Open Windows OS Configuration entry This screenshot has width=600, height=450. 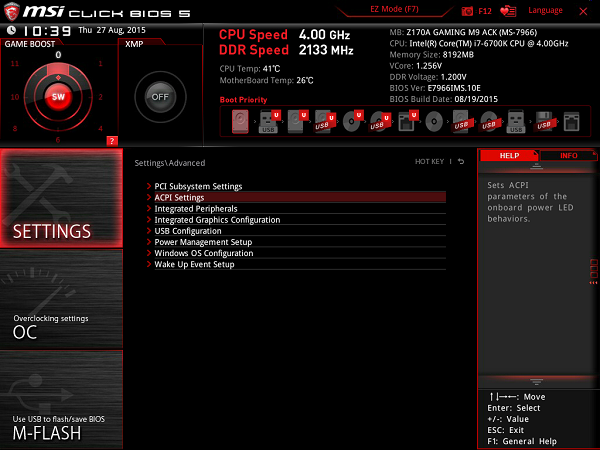pyautogui.click(x=300, y=253)
